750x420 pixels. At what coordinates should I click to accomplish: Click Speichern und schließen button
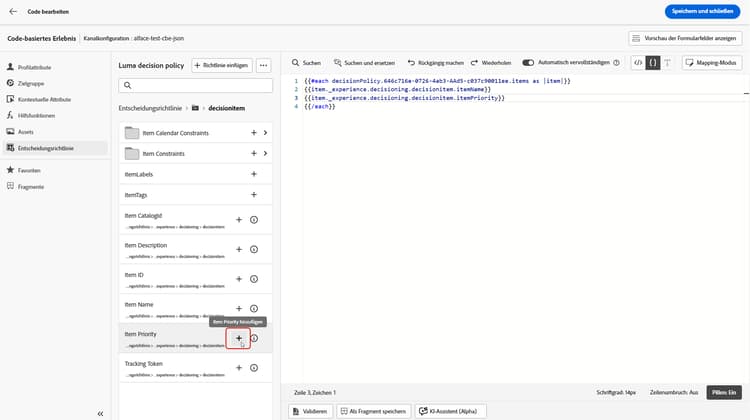pos(702,11)
